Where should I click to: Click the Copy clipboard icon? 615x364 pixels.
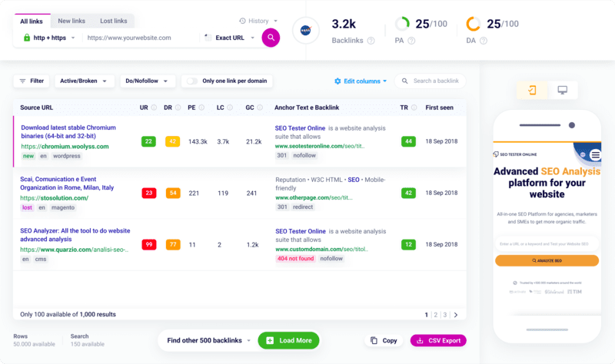click(x=374, y=340)
